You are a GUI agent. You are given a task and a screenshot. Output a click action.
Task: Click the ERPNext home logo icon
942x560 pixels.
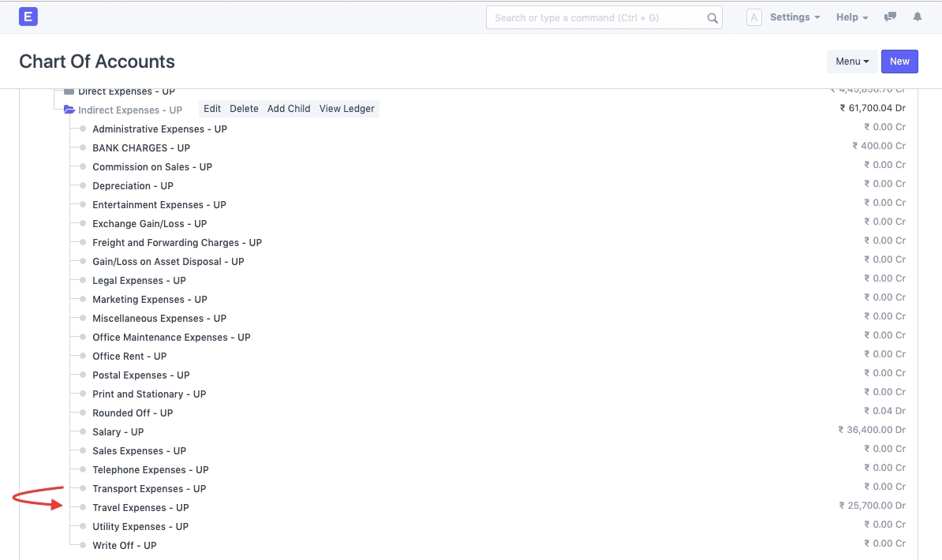[28, 17]
